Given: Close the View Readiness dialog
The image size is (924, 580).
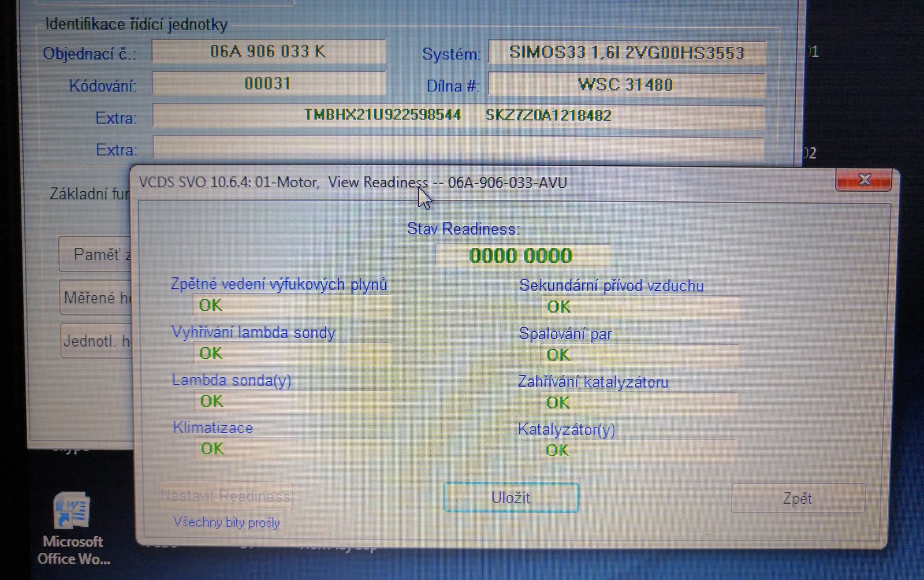Looking at the screenshot, I should click(863, 180).
